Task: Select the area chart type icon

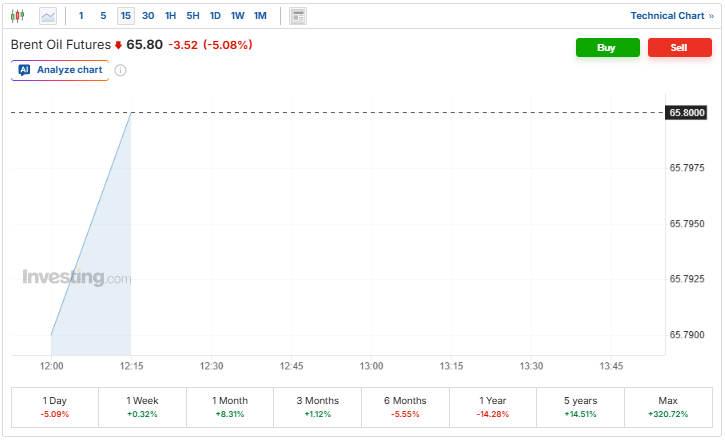Action: [48, 16]
